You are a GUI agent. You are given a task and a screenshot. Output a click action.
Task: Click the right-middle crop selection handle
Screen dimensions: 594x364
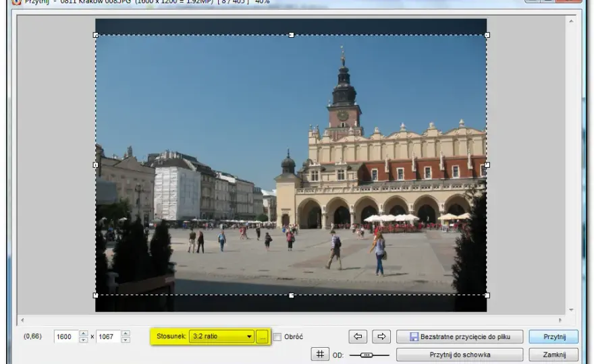coord(487,165)
